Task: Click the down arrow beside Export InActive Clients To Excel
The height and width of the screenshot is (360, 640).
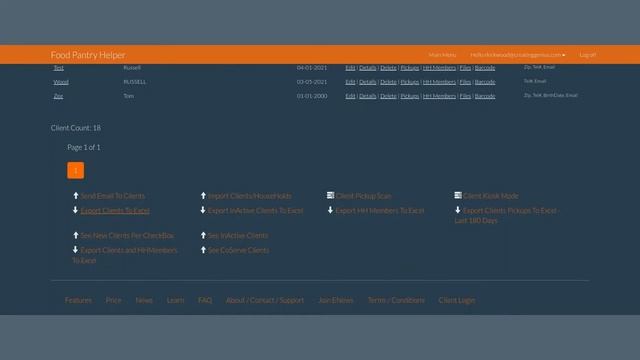Action: pyautogui.click(x=203, y=210)
